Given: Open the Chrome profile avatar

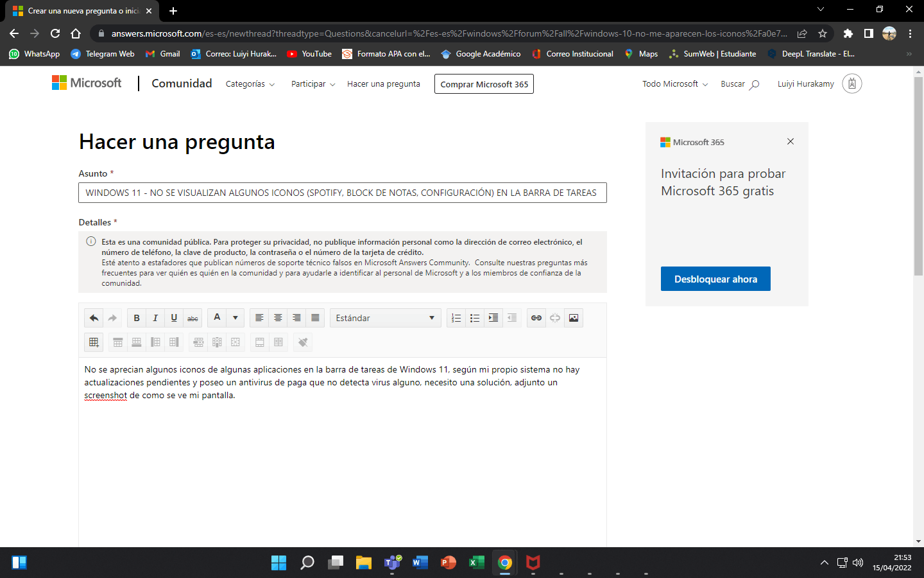Looking at the screenshot, I should point(889,33).
